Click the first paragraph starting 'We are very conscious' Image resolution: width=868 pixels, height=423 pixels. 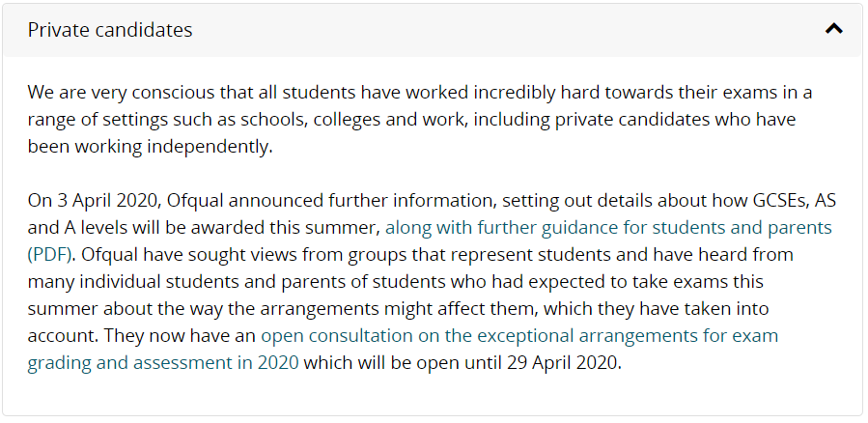pos(420,119)
